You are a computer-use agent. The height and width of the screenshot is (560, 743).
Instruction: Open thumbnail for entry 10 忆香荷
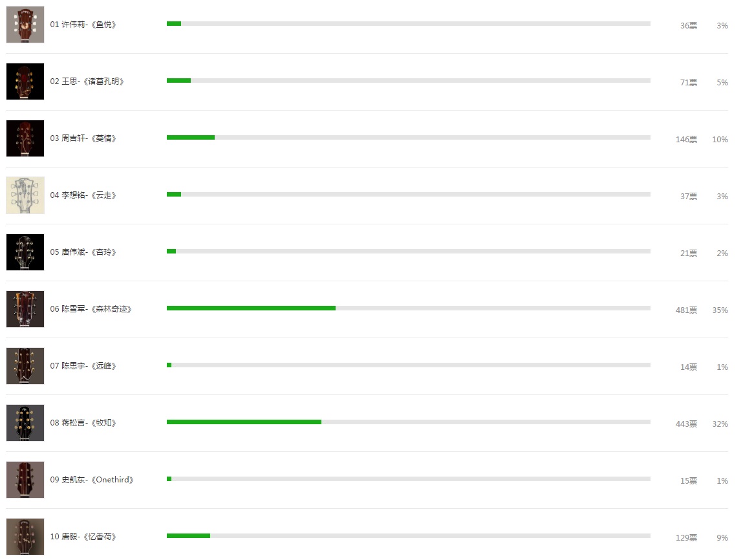(x=25, y=536)
